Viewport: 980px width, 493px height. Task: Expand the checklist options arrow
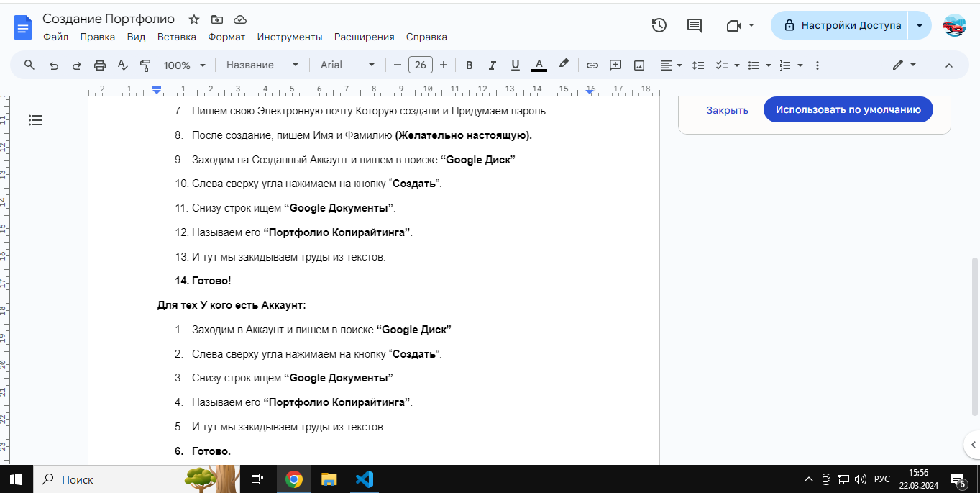coord(737,65)
